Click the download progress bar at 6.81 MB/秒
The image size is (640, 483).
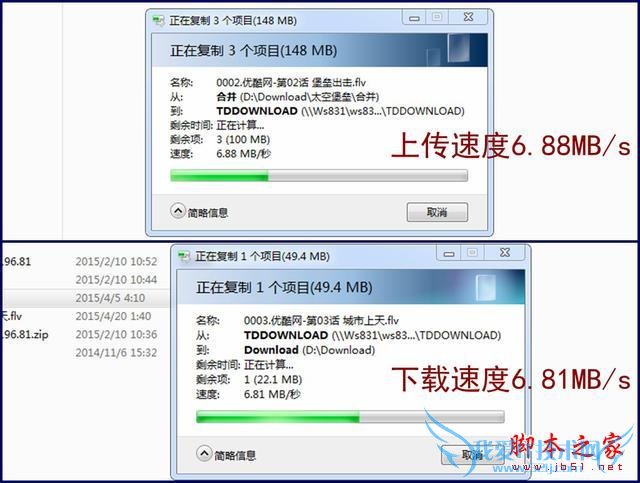[350, 417]
